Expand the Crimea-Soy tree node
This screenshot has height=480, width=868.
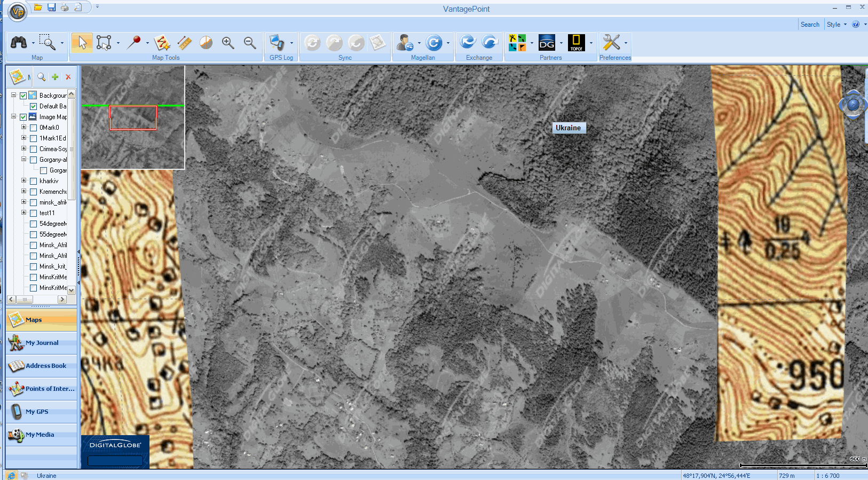23,148
